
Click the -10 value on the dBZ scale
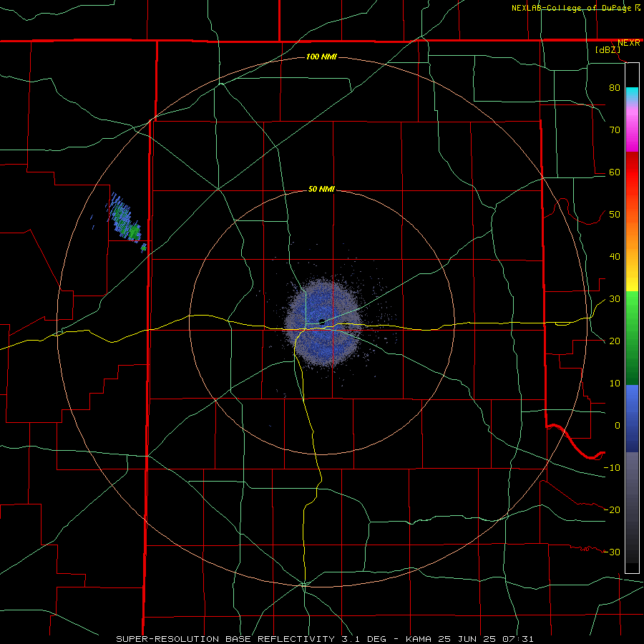(x=612, y=467)
